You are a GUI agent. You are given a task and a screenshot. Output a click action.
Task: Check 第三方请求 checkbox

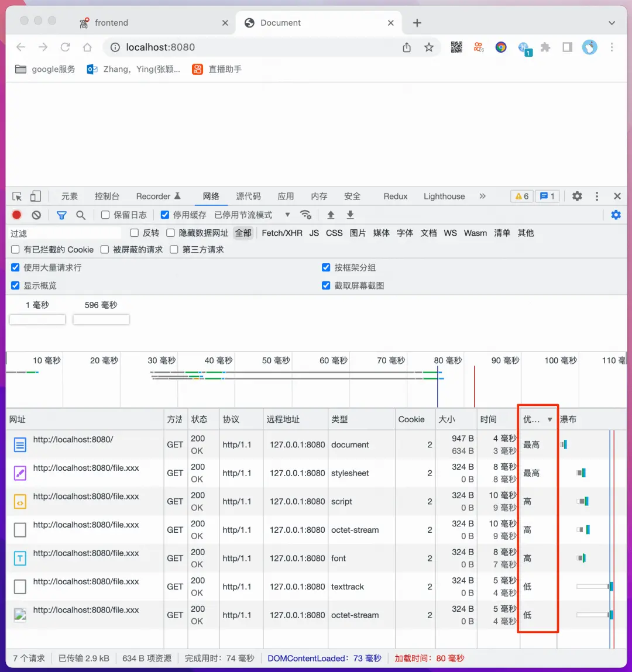[x=174, y=249]
